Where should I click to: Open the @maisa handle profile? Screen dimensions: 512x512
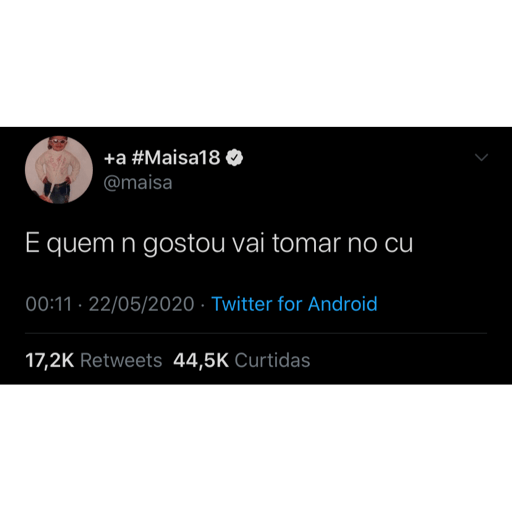(x=138, y=183)
